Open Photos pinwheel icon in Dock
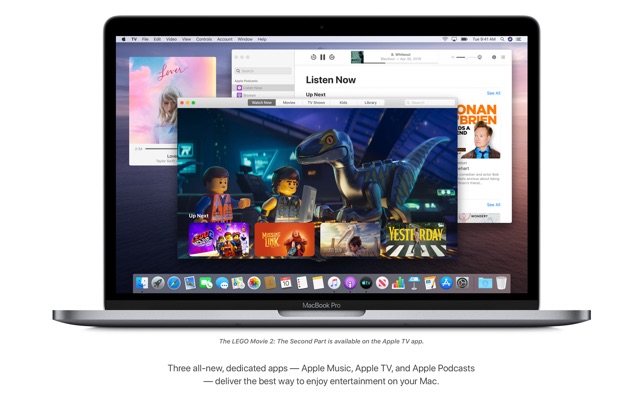This screenshot has width=643, height=402. pyautogui.click(x=254, y=283)
